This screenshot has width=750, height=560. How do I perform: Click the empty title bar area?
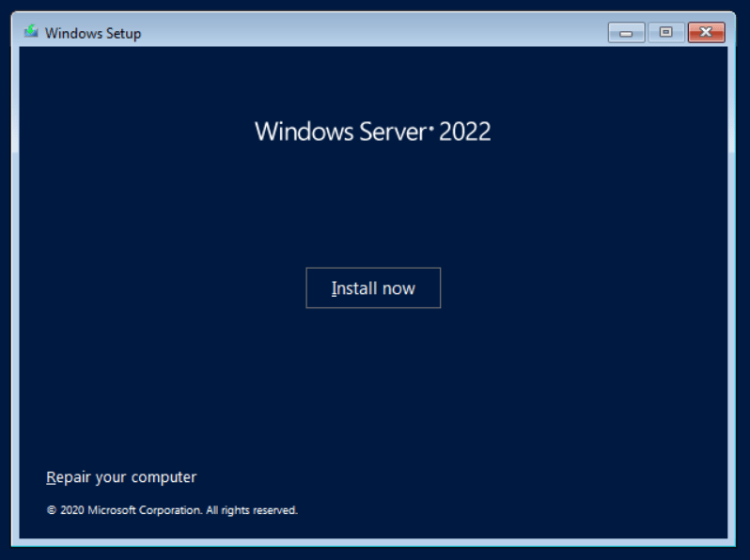(x=376, y=33)
